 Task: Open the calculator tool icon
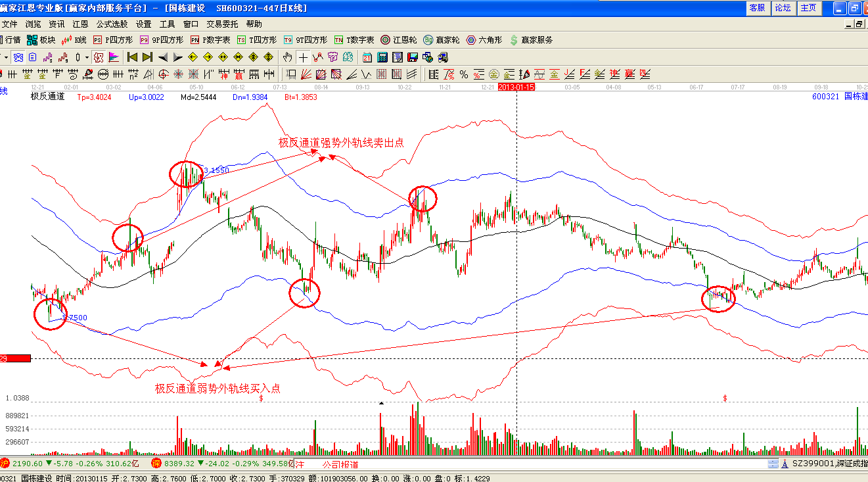point(382,57)
